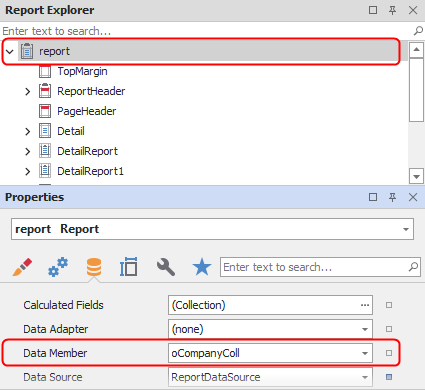Click the Report Explorer search magnifier icon
The image size is (425, 390).
418,31
